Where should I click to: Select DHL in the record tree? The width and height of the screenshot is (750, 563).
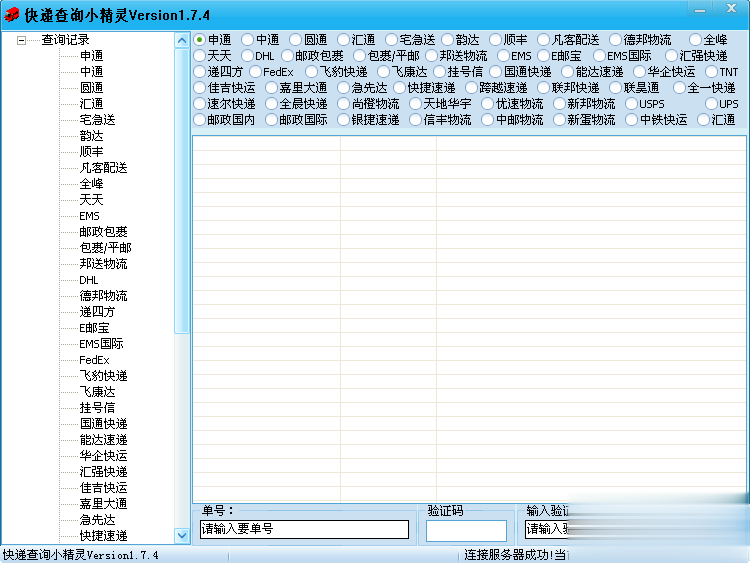point(88,280)
